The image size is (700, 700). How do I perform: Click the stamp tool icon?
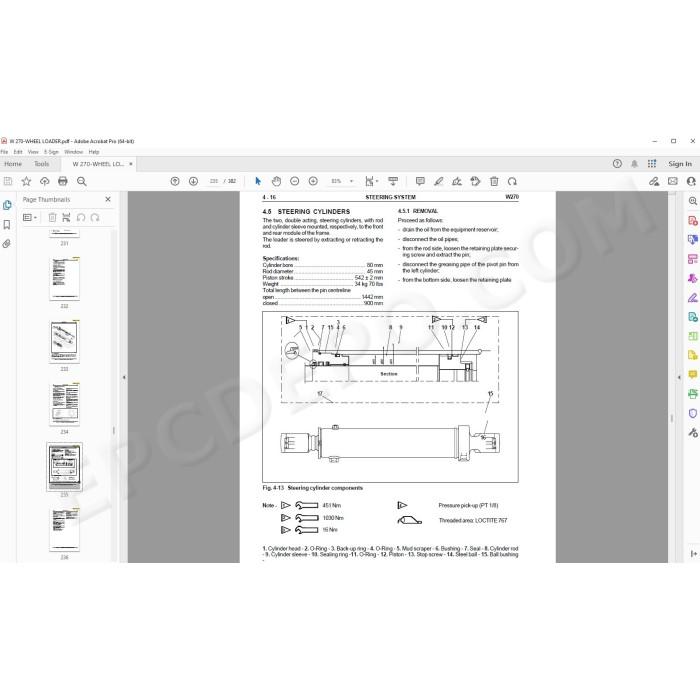(475, 181)
